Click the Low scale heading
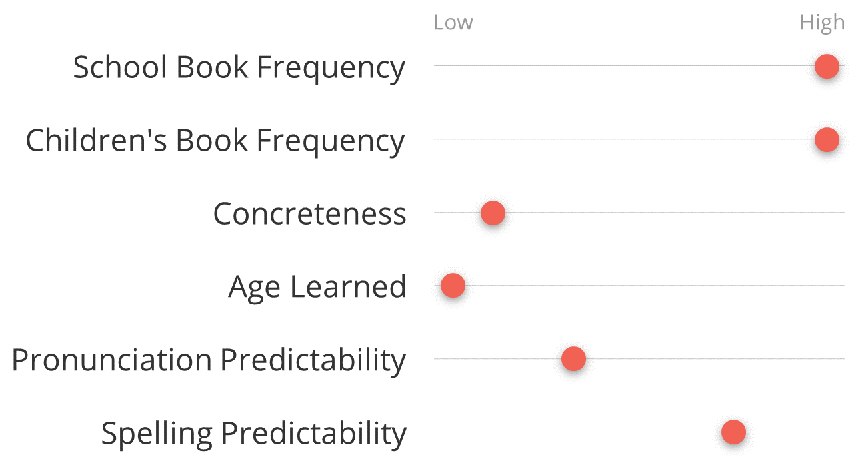The width and height of the screenshot is (868, 473). click(453, 23)
